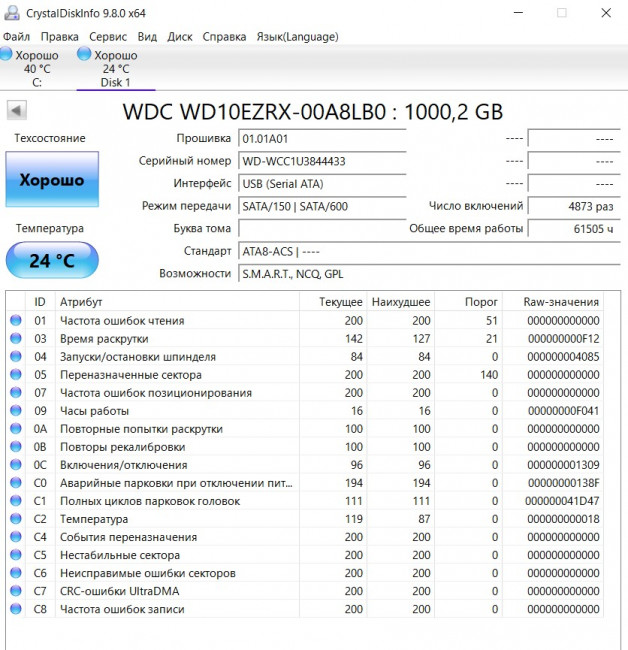Click the previous disk arrow button
This screenshot has height=650, width=628.
tap(17, 111)
